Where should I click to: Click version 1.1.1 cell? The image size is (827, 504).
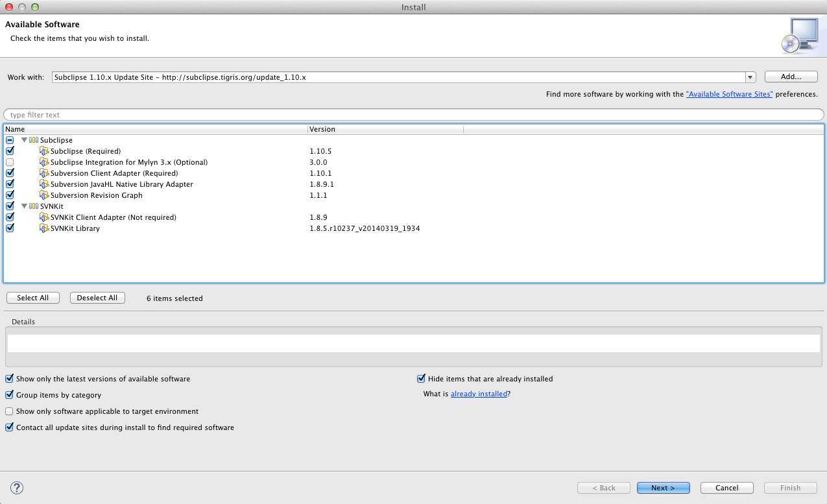(318, 195)
